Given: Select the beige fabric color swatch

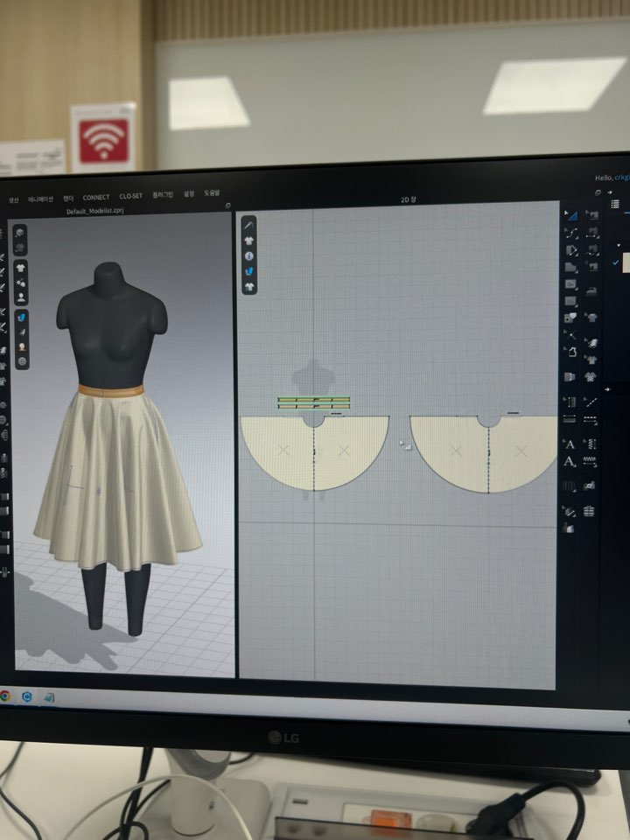Looking at the screenshot, I should tap(626, 263).
